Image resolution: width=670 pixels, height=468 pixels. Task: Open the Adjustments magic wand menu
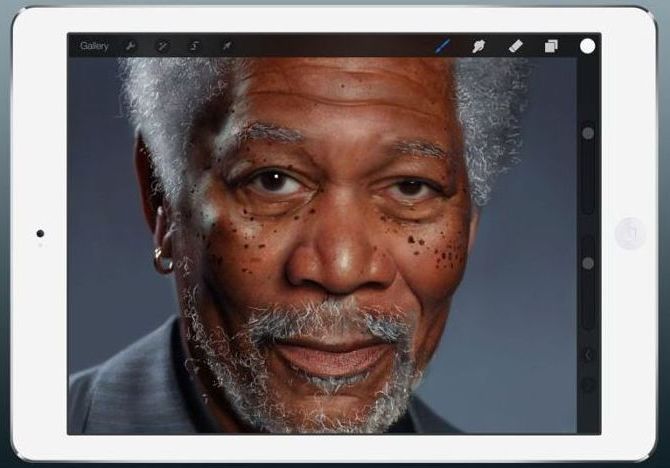coord(161,46)
